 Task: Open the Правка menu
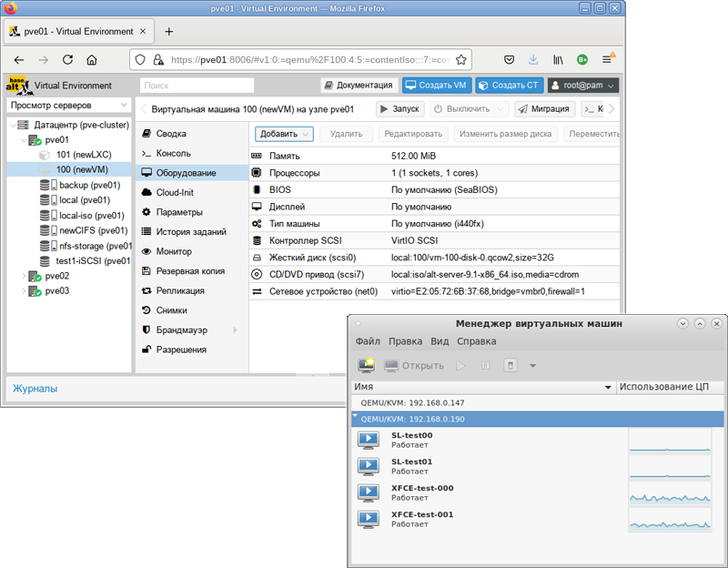[x=405, y=341]
